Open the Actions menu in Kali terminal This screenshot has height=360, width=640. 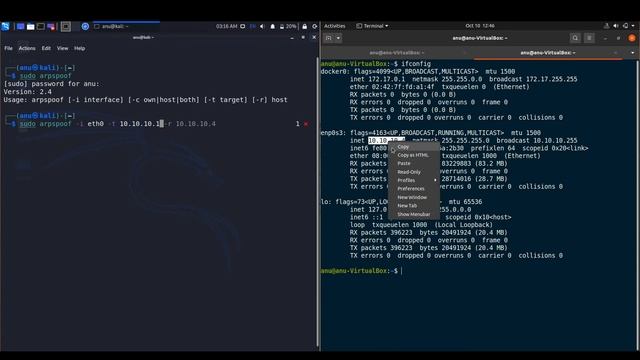27,48
